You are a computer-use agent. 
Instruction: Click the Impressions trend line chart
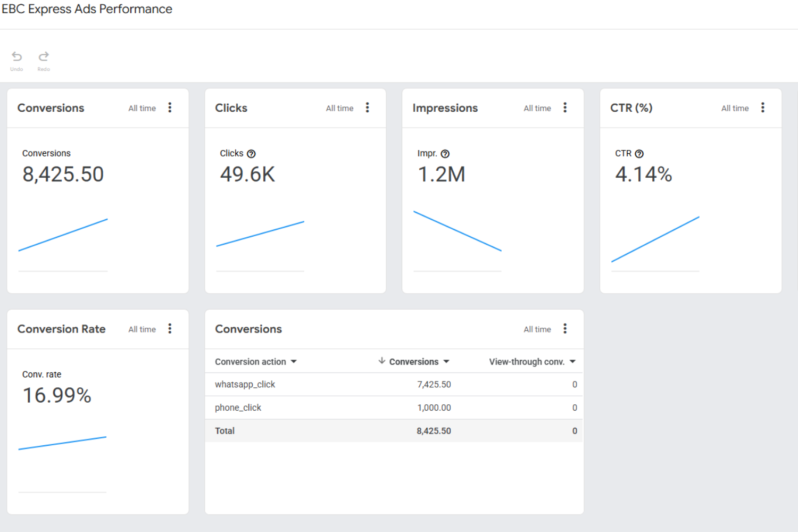pos(458,231)
